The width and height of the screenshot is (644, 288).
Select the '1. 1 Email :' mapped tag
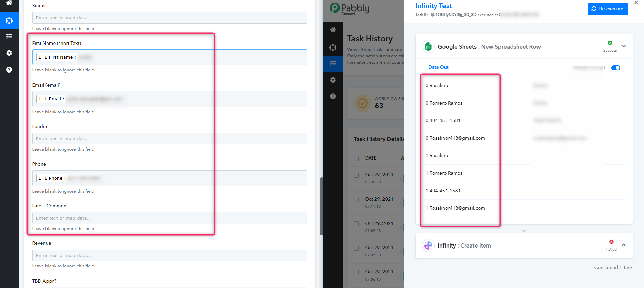pos(51,99)
